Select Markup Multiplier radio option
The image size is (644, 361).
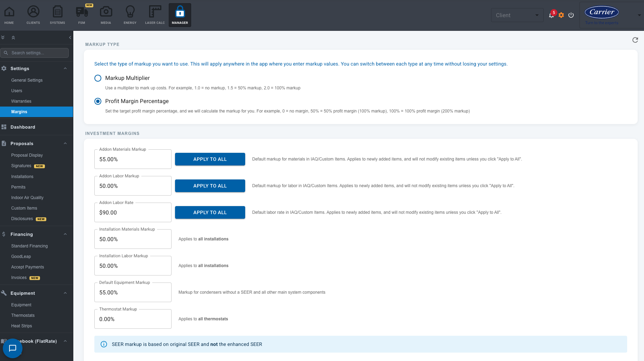pos(98,78)
